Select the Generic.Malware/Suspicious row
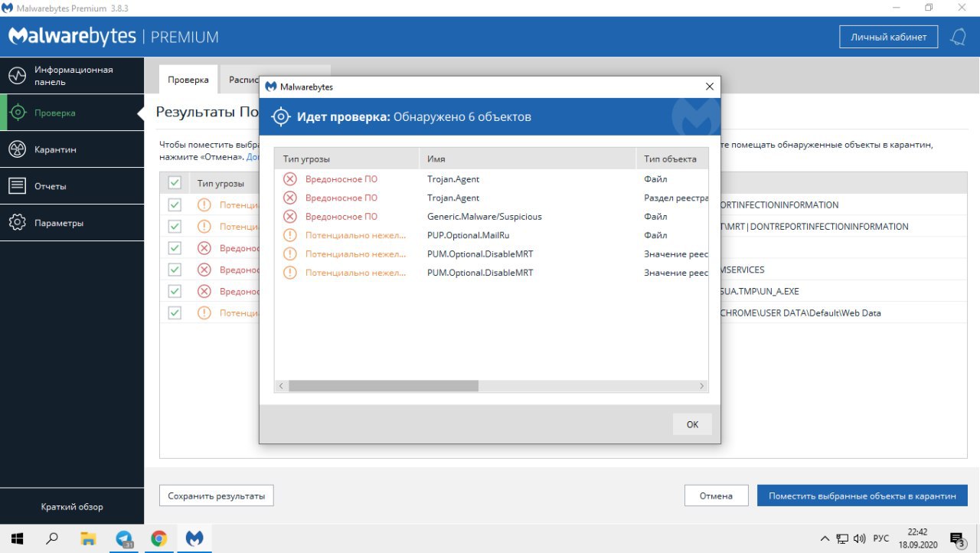 pos(492,216)
